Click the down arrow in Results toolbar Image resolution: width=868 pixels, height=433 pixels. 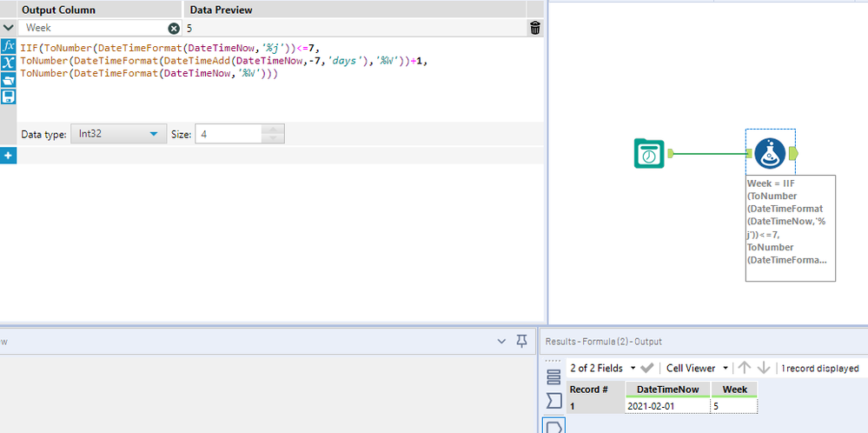(x=764, y=368)
